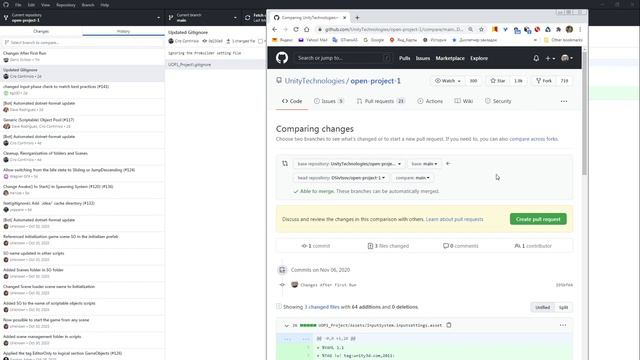
Task: Open the compare: main branch dropdown
Action: (x=412, y=178)
